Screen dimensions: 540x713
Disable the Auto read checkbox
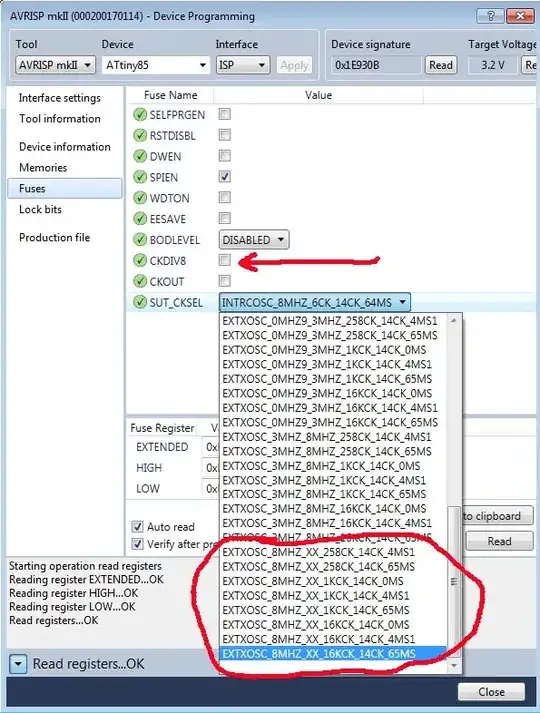pos(137,527)
